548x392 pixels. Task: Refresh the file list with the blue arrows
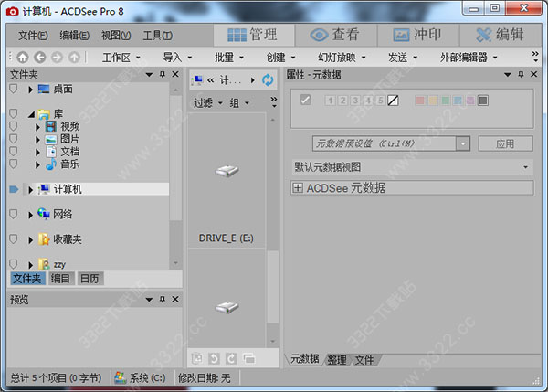point(268,80)
